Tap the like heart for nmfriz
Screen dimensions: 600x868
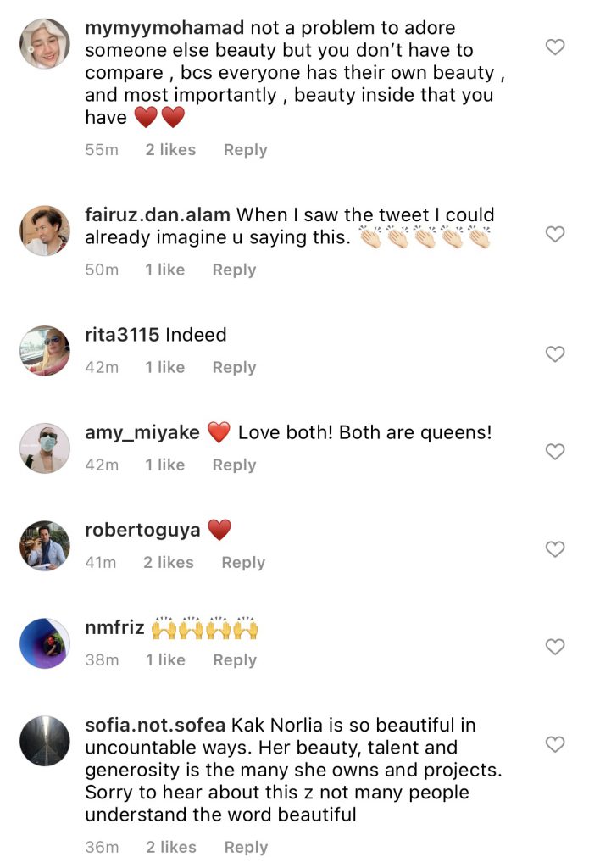tap(554, 647)
